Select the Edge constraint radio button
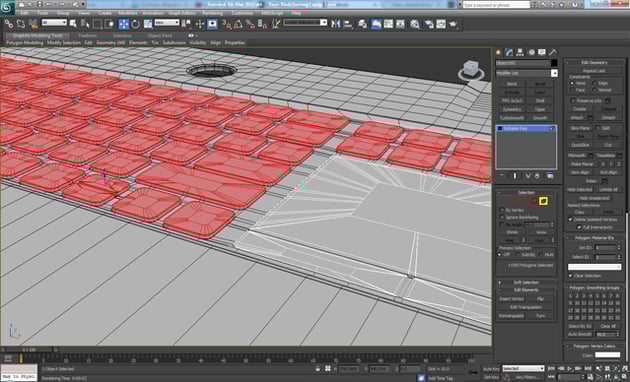The image size is (630, 382). click(x=595, y=83)
